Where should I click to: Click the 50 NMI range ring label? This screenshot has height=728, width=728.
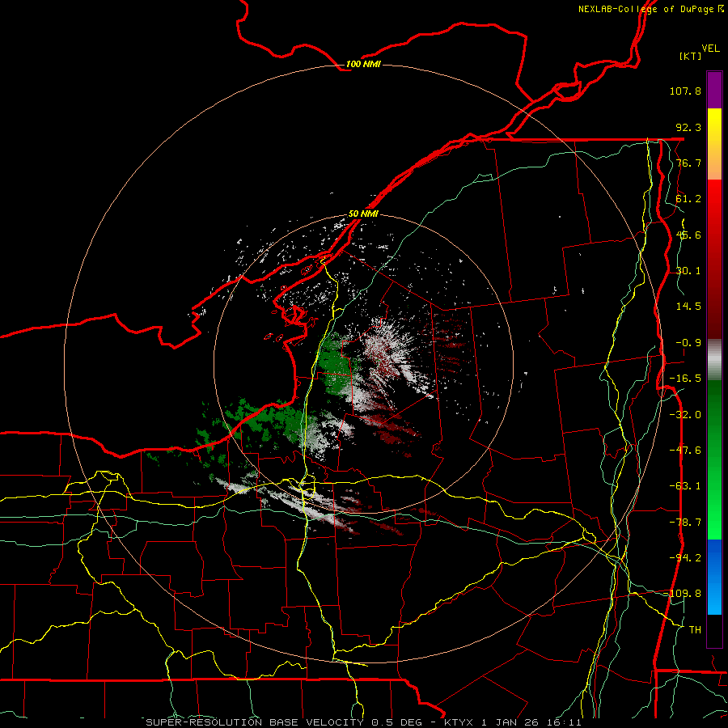[363, 214]
